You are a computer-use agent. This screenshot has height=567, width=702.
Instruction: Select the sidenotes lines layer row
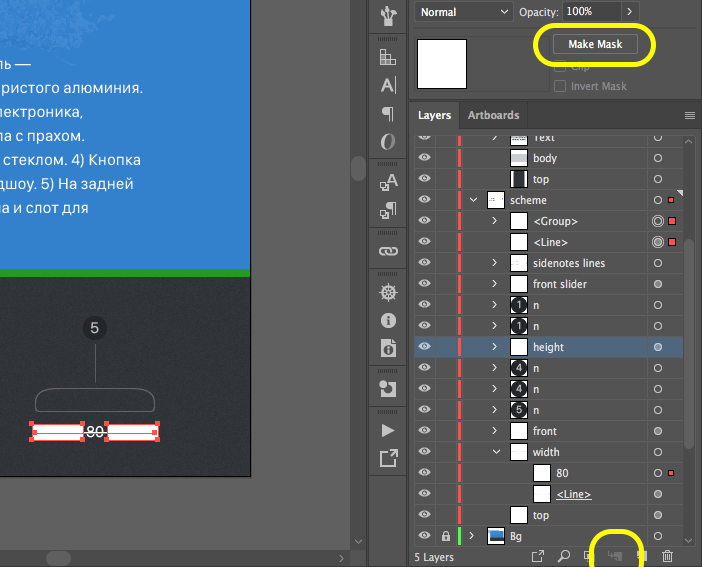(x=548, y=263)
